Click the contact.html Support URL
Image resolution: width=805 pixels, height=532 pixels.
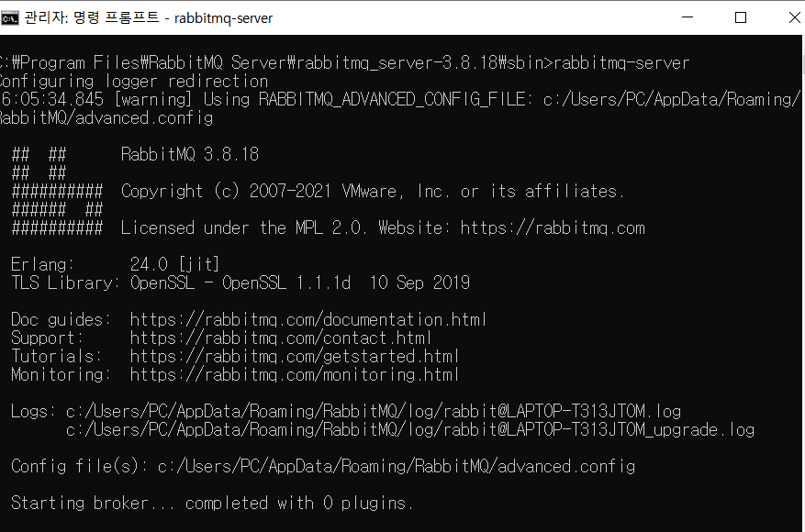280,338
